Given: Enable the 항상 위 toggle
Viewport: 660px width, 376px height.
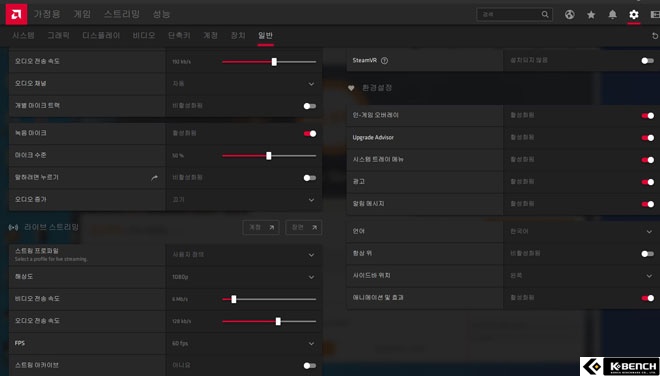Looking at the screenshot, I should pyautogui.click(x=647, y=253).
